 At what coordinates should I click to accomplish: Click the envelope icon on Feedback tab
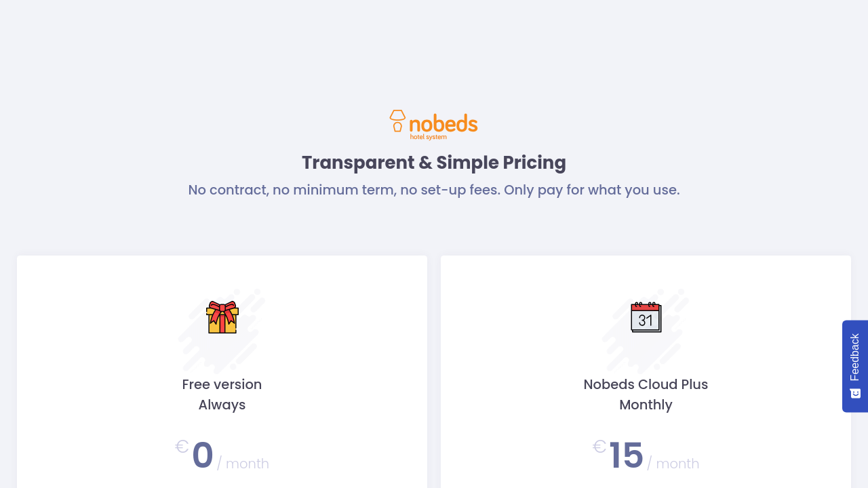[x=854, y=392]
